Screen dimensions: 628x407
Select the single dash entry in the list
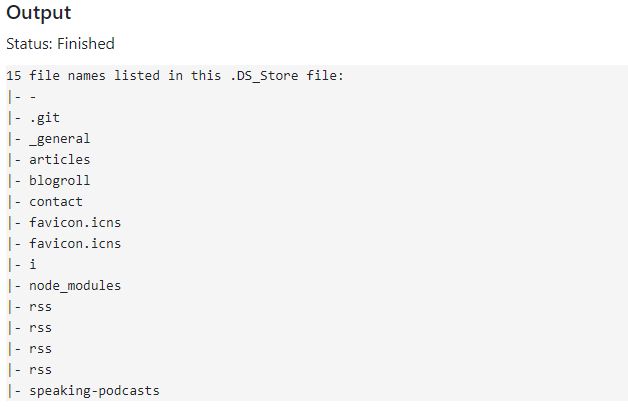click(33, 97)
